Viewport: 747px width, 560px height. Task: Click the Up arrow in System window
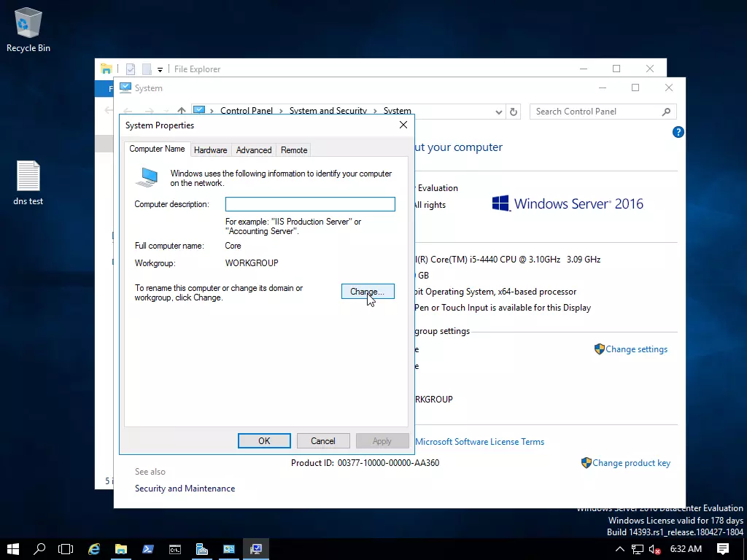(182, 111)
